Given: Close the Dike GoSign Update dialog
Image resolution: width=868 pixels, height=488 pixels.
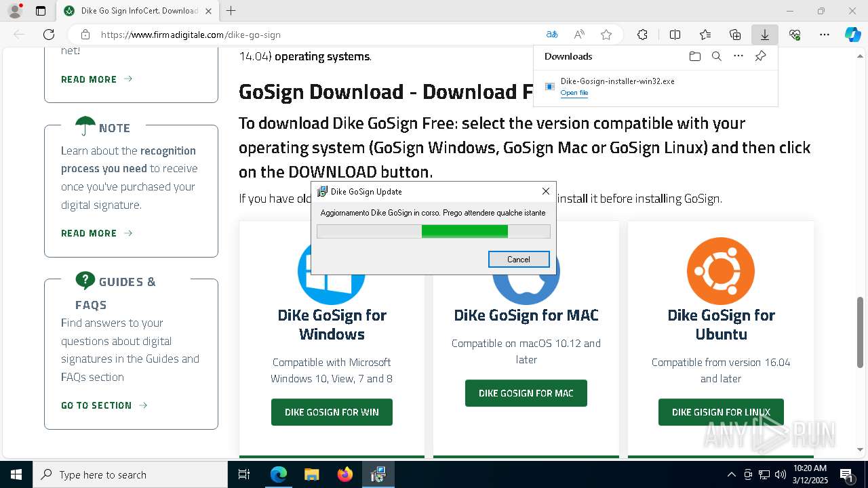Looking at the screenshot, I should tap(545, 191).
